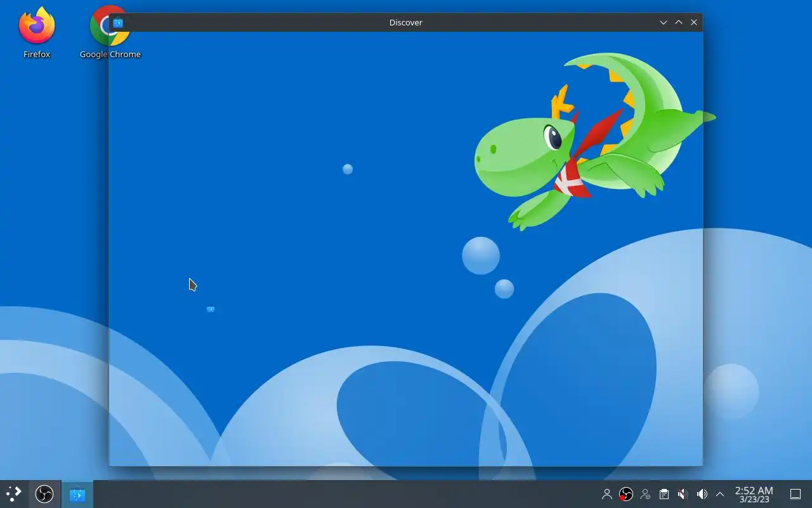Open the clock showing 2:52 AM
812x508 pixels.
pos(754,494)
